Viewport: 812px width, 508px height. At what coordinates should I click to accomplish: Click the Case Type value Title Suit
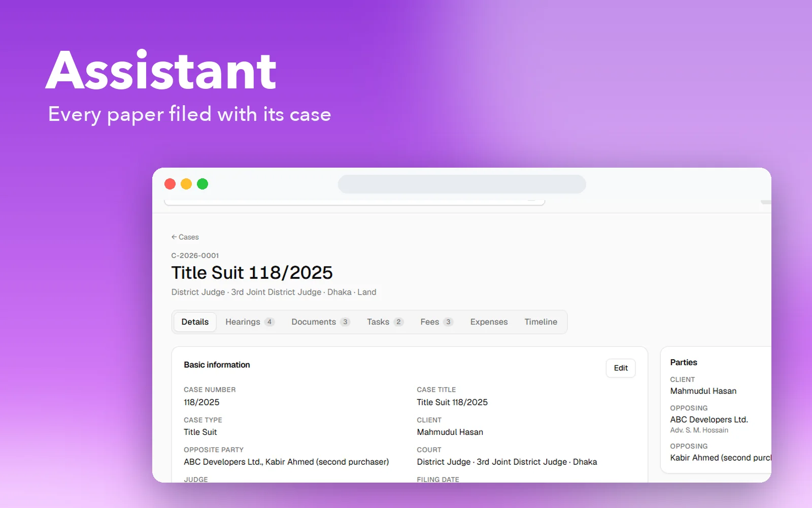click(200, 432)
